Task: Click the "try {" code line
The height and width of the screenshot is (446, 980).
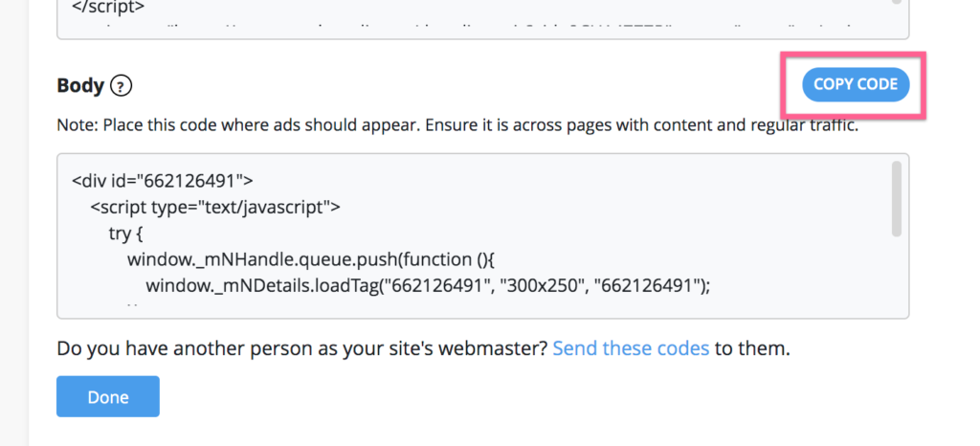Action: (127, 234)
